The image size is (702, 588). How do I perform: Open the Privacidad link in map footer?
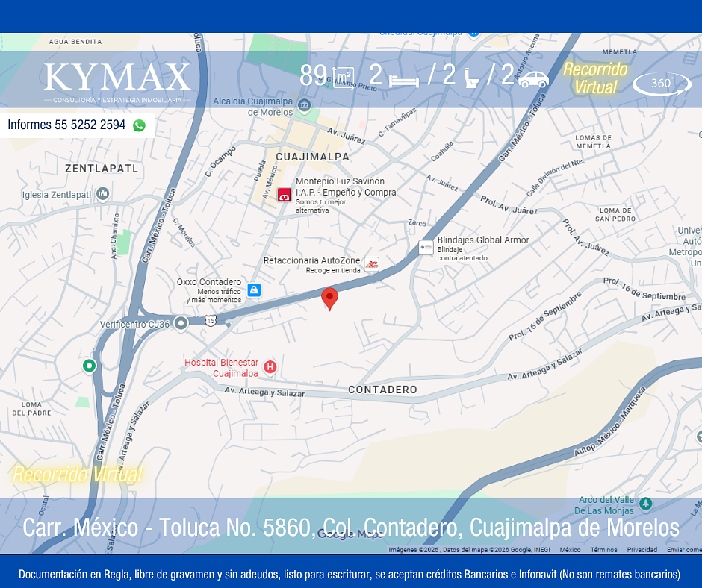click(x=642, y=549)
